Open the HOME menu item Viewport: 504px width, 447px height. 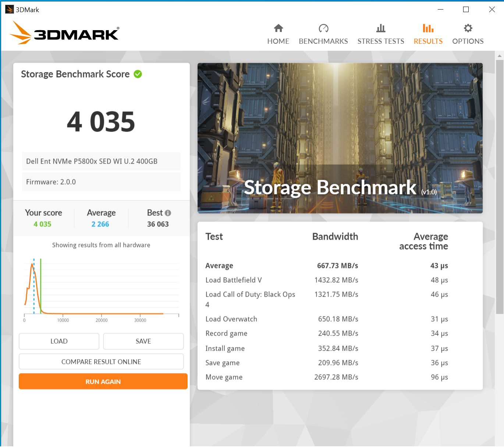278,41
